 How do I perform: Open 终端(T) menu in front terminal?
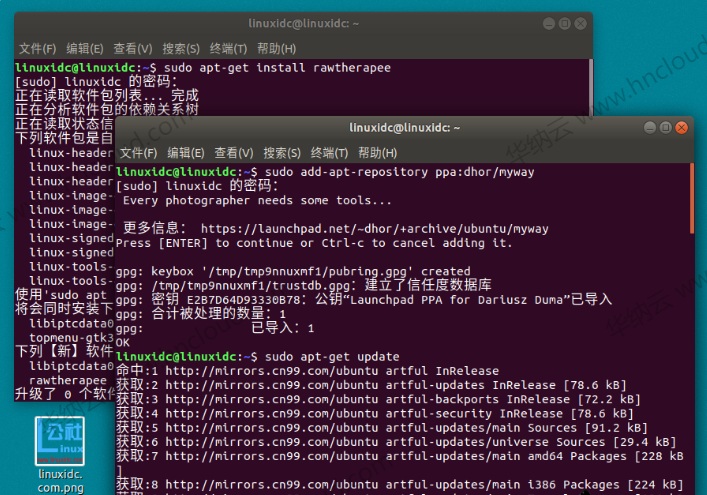point(330,153)
